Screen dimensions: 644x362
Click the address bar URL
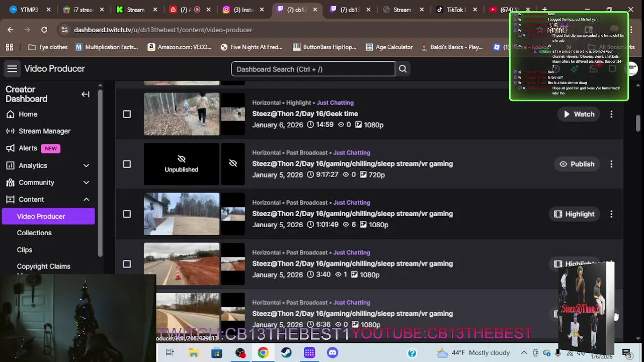(163, 30)
